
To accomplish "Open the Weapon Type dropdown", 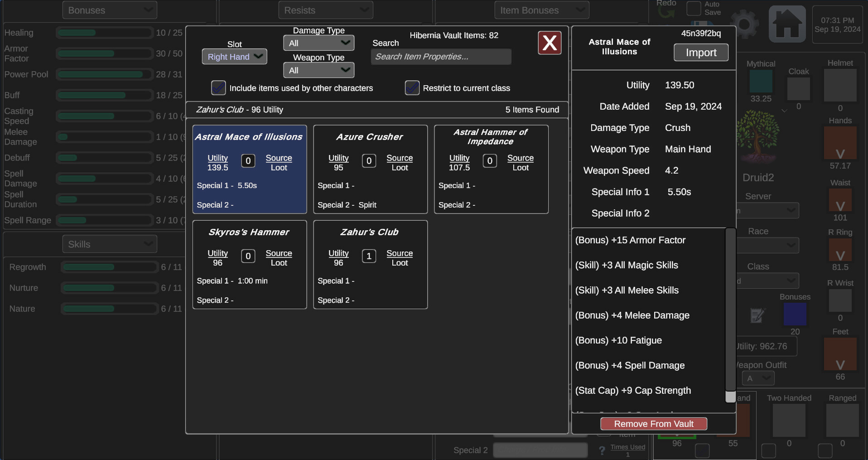I will pos(318,70).
